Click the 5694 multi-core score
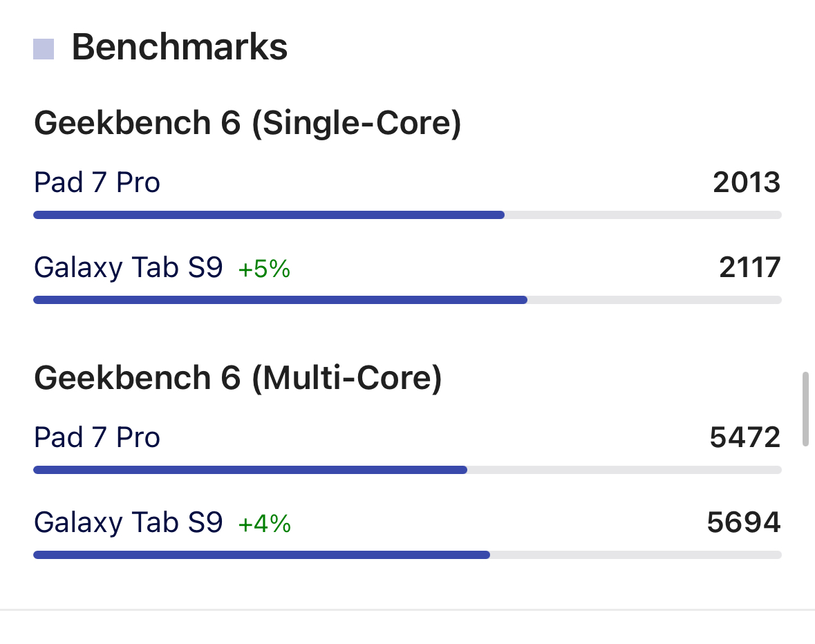Viewport: 815px width, 644px height. [x=743, y=522]
